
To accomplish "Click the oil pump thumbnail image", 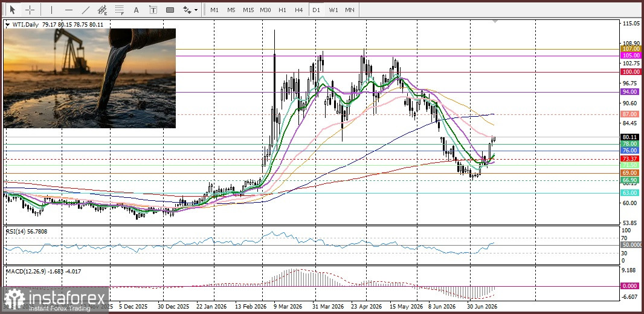I will (x=89, y=78).
